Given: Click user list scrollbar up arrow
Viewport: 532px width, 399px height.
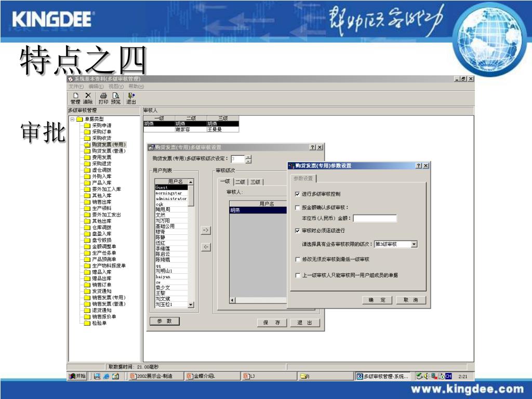Looking at the screenshot, I should pos(191,182).
